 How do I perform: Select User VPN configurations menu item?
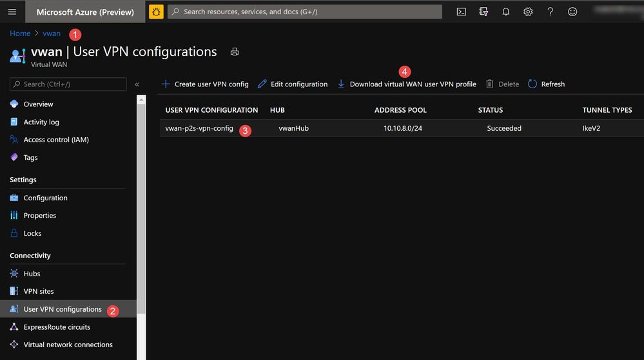[x=68, y=308]
